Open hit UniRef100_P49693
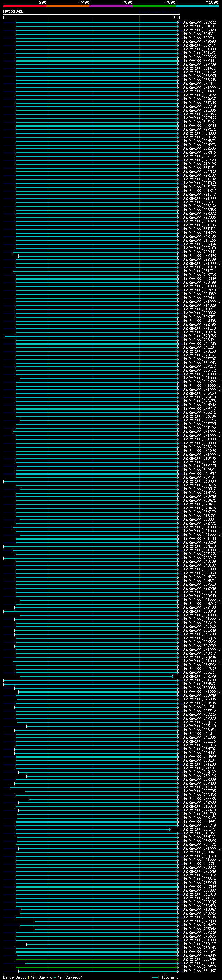This screenshot has width=222, height=980. (x=199, y=41)
